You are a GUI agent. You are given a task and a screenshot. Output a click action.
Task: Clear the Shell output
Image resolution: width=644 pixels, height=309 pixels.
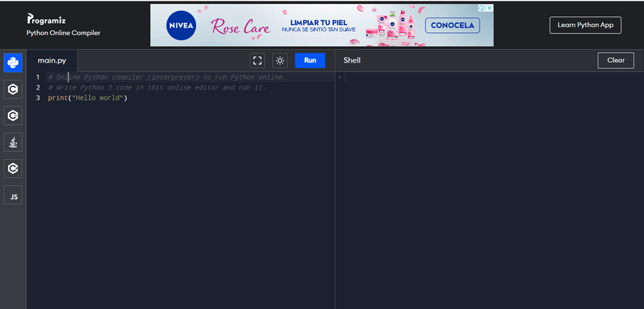click(x=616, y=61)
